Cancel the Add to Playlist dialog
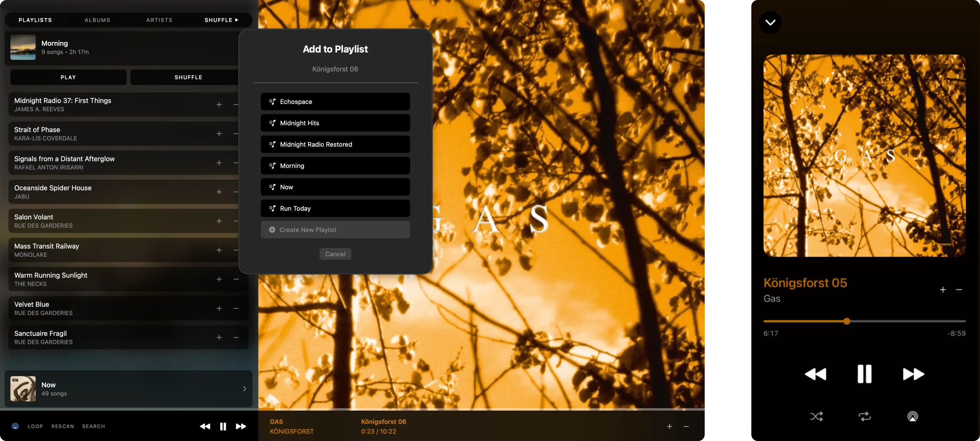This screenshot has height=441, width=980. point(335,254)
